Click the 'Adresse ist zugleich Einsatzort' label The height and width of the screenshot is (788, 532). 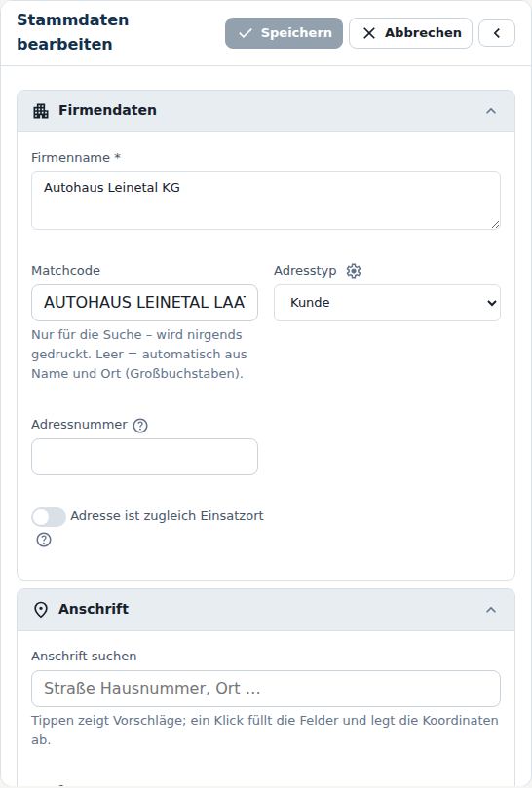pyautogui.click(x=167, y=516)
